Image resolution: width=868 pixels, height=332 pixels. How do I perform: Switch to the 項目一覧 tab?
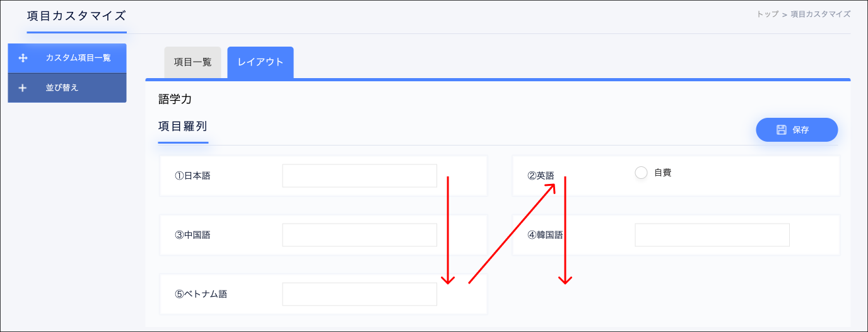point(192,62)
